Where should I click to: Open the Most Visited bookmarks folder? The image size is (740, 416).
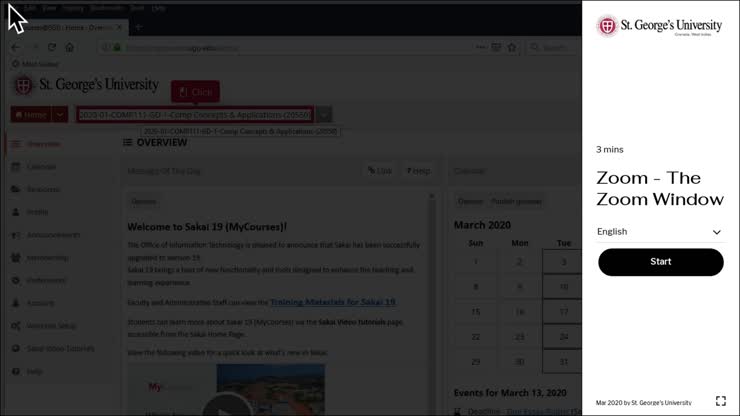pyautogui.click(x=35, y=64)
